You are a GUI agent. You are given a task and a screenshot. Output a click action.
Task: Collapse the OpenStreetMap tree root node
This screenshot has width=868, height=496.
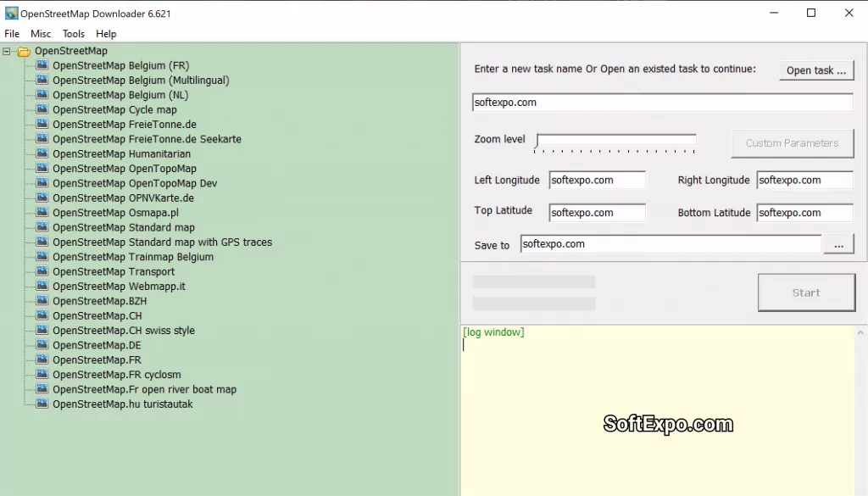coord(7,51)
